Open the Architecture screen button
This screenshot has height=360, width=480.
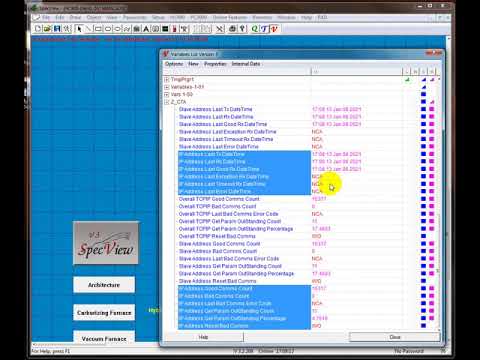tap(104, 285)
